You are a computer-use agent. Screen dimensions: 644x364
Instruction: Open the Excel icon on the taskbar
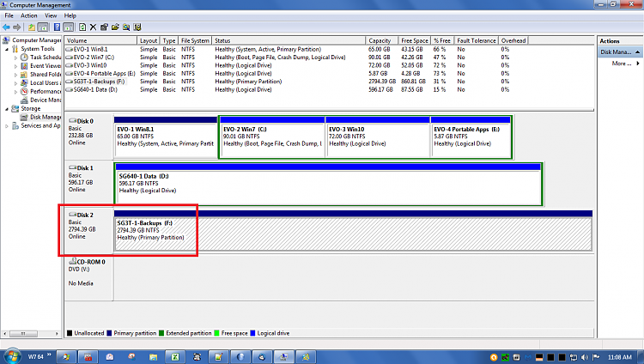[175, 357]
